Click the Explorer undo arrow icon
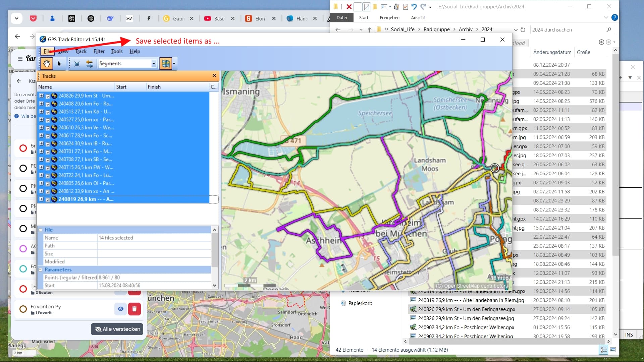This screenshot has width=644, height=362. click(414, 6)
